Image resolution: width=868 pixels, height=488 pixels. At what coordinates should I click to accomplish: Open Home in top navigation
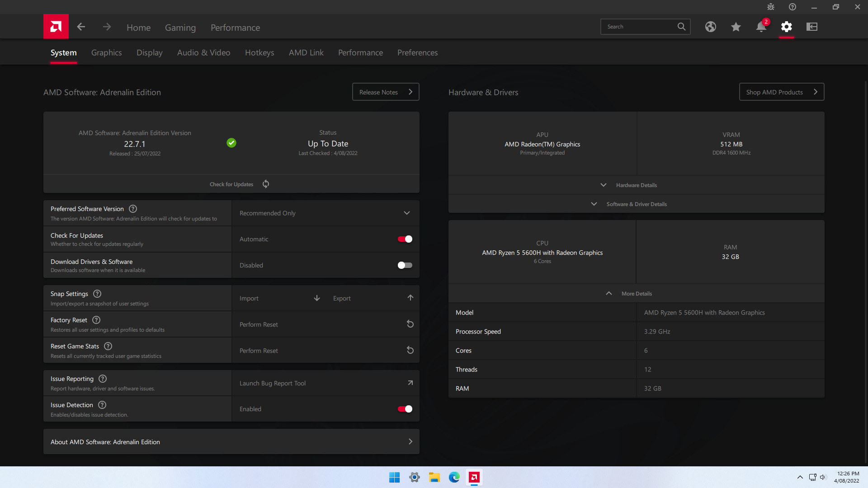pos(138,28)
